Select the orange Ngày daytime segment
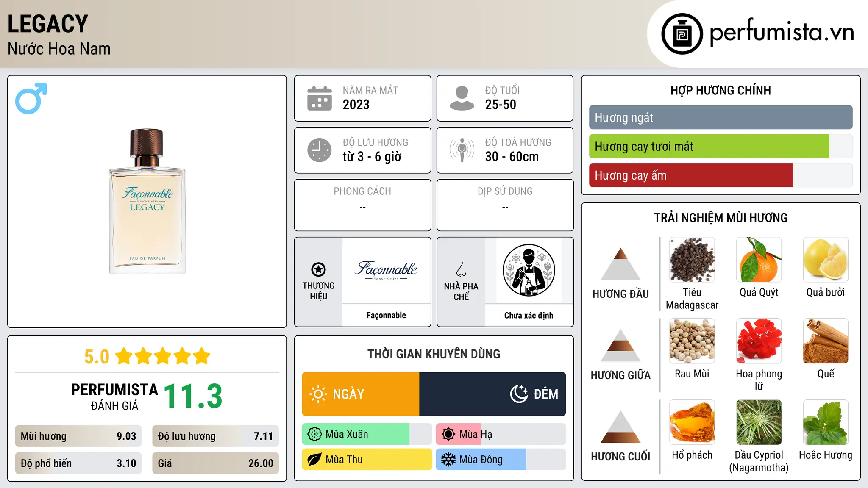The width and height of the screenshot is (868, 488). 361,394
